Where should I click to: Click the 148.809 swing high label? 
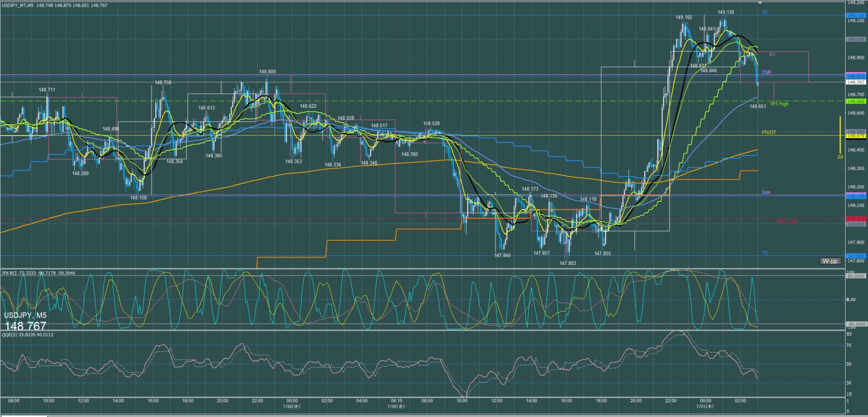click(x=267, y=72)
